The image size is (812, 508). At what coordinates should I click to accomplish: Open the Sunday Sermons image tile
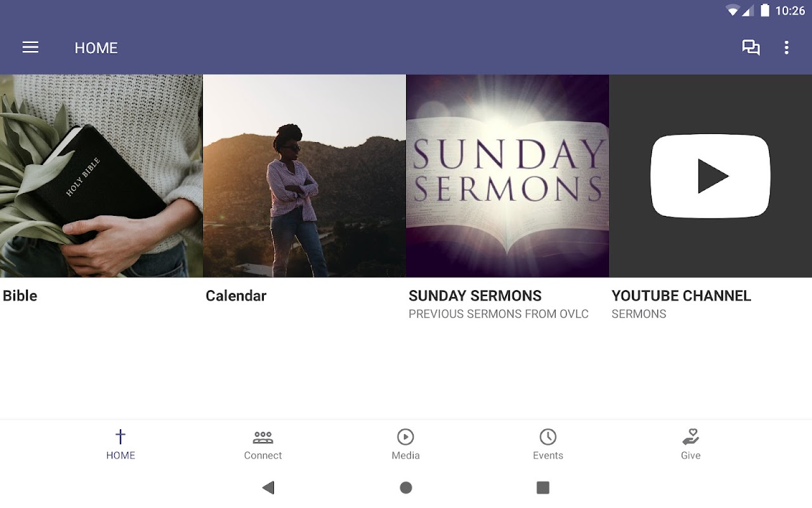click(507, 176)
